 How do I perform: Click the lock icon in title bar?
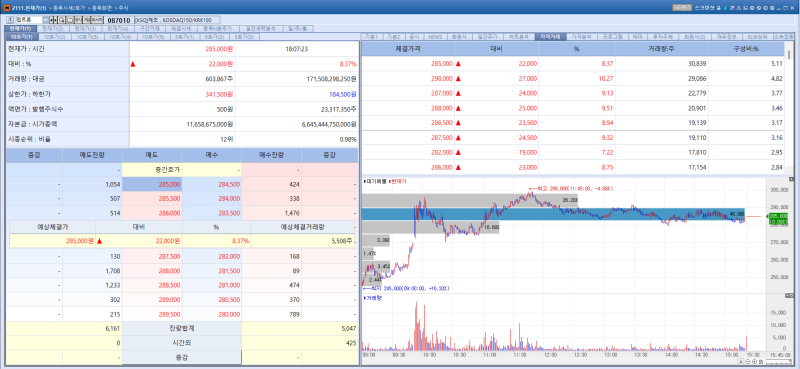pyautogui.click(x=718, y=8)
